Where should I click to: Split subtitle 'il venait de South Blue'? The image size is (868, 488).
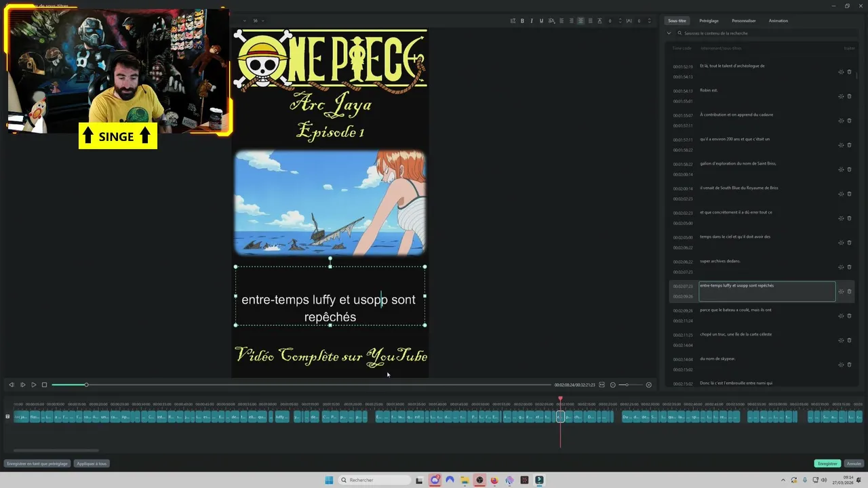(841, 194)
